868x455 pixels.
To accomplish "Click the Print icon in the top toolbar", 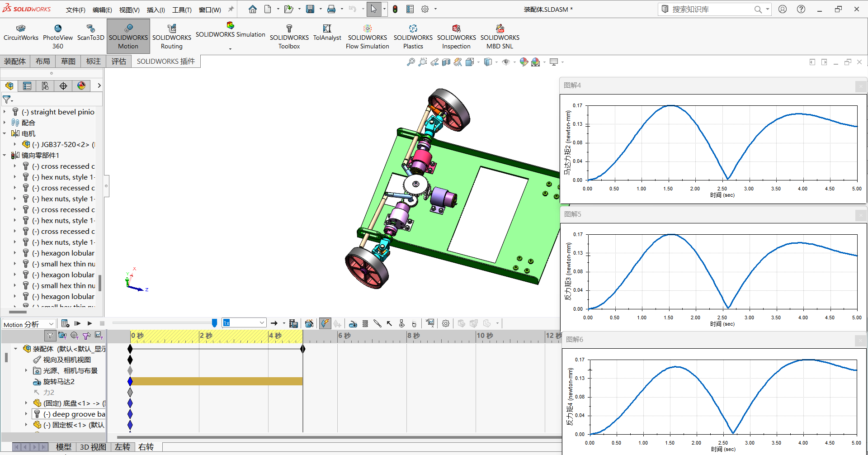I will (x=331, y=9).
